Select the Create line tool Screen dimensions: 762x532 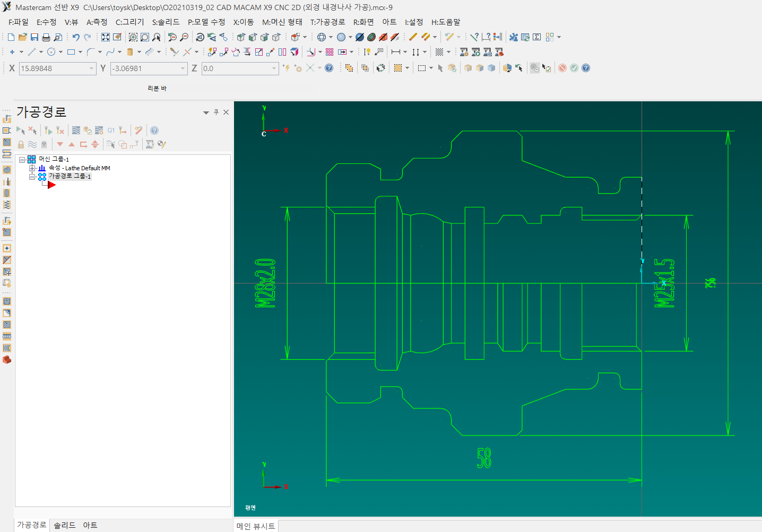click(32, 52)
